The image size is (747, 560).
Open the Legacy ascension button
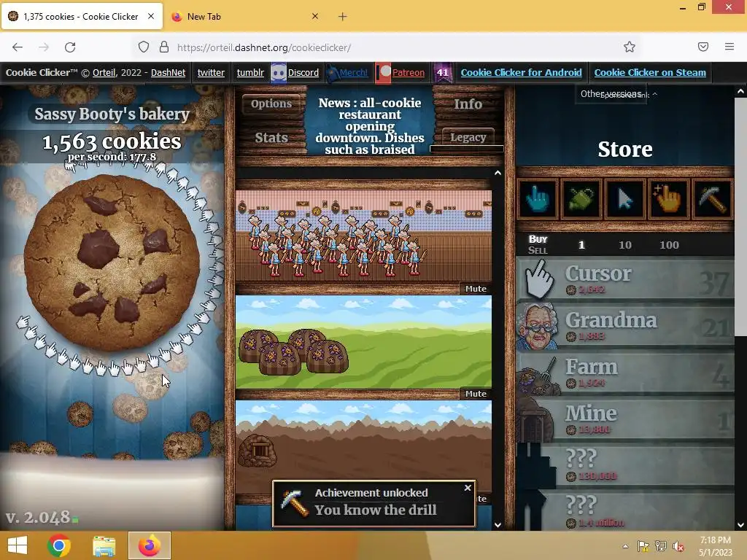tap(468, 137)
